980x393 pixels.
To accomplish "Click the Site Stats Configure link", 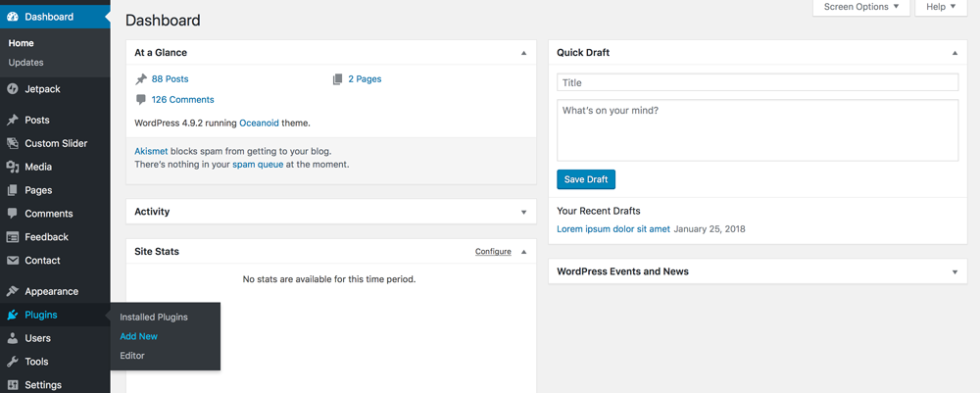I will click(x=493, y=252).
